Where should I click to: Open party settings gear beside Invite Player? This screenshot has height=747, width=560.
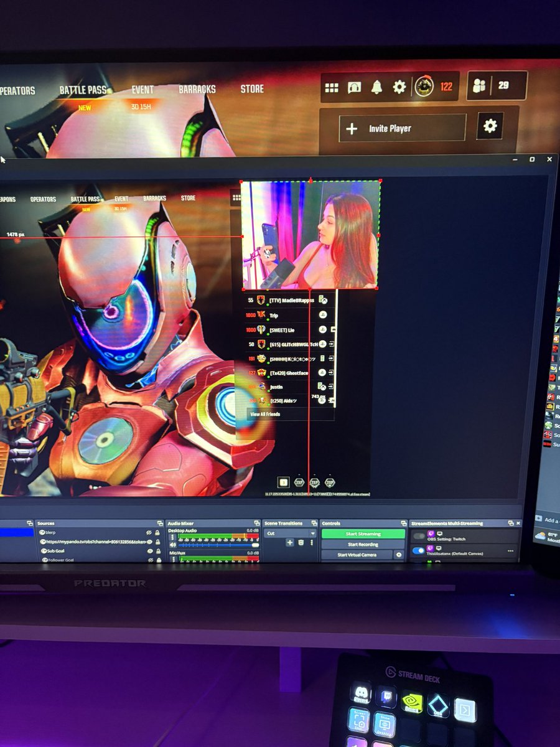(x=490, y=126)
